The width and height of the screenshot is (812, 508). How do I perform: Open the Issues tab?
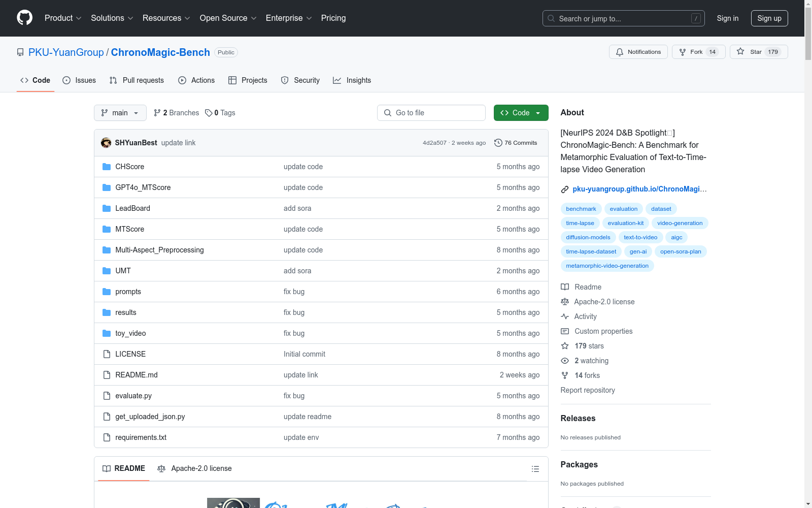click(x=79, y=80)
